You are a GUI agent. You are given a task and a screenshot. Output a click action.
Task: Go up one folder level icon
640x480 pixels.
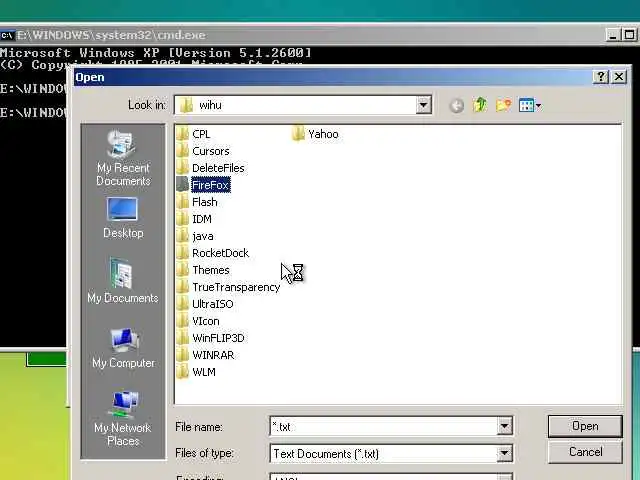pyautogui.click(x=480, y=105)
